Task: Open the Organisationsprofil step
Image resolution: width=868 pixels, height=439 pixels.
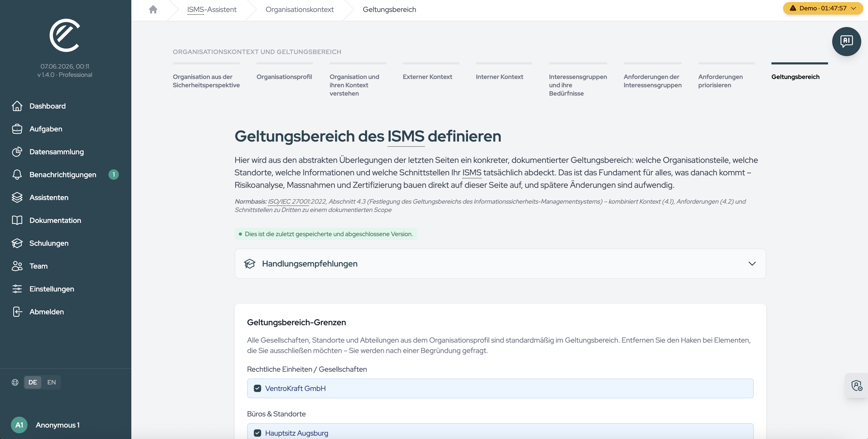Action: (x=284, y=77)
